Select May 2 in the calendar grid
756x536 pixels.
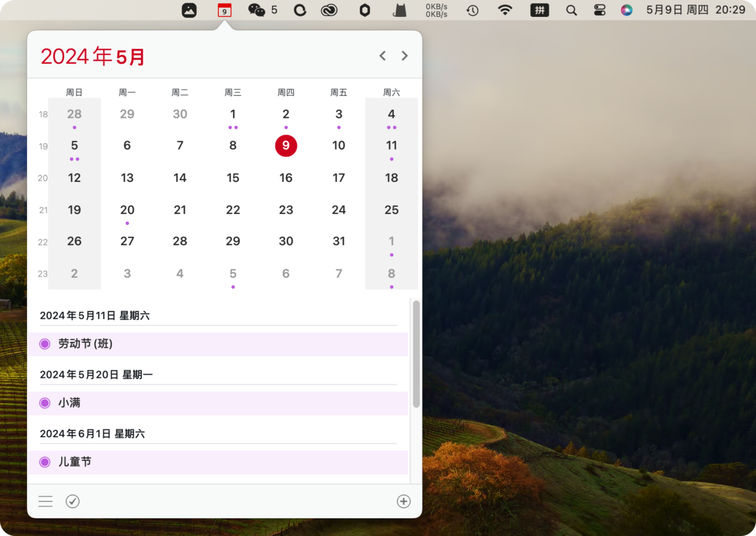pos(286,115)
